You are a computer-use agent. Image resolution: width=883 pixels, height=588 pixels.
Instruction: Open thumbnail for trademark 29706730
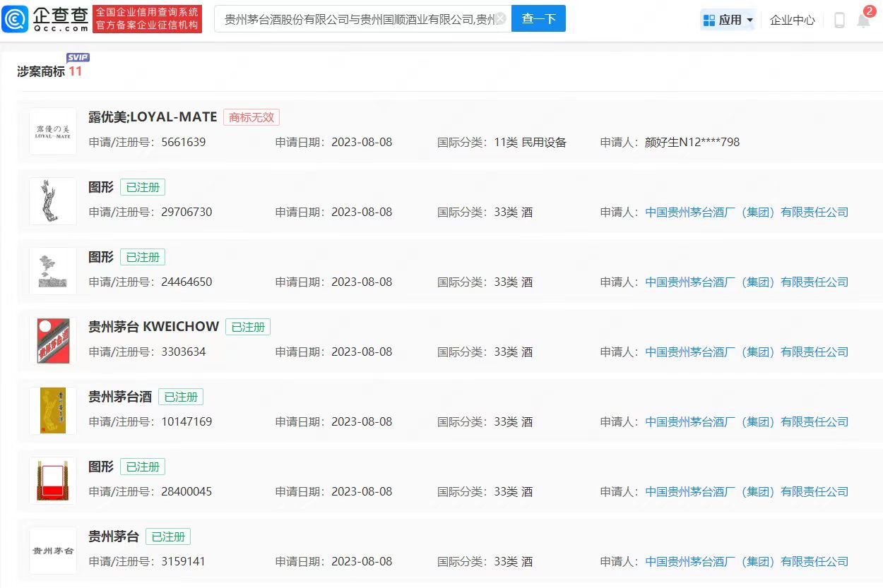(53, 201)
